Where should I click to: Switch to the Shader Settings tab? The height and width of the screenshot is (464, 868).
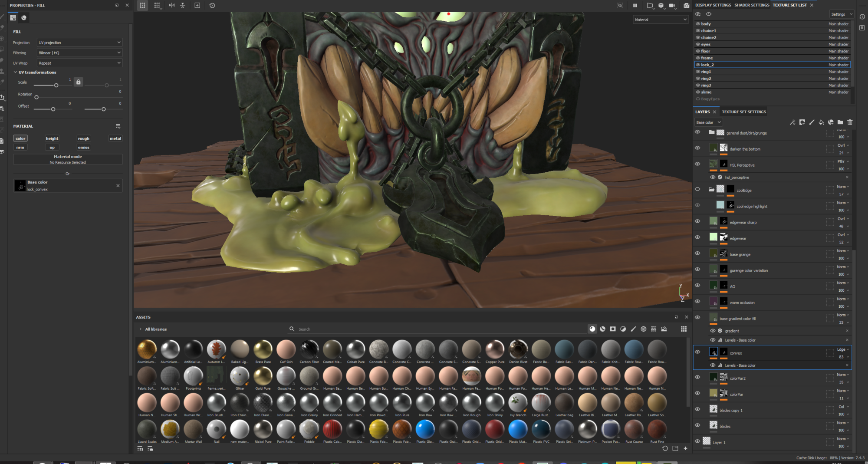coord(752,5)
